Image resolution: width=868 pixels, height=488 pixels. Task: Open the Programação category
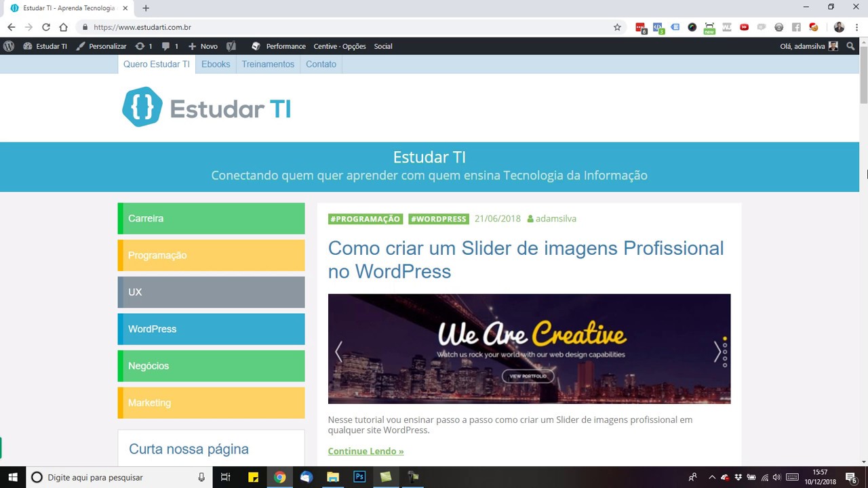click(212, 255)
